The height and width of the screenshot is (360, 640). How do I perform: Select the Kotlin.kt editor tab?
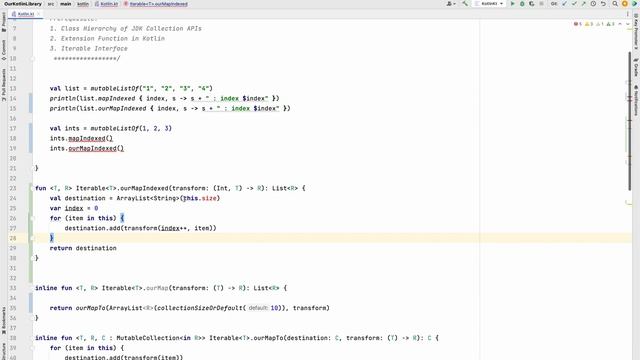[x=26, y=14]
